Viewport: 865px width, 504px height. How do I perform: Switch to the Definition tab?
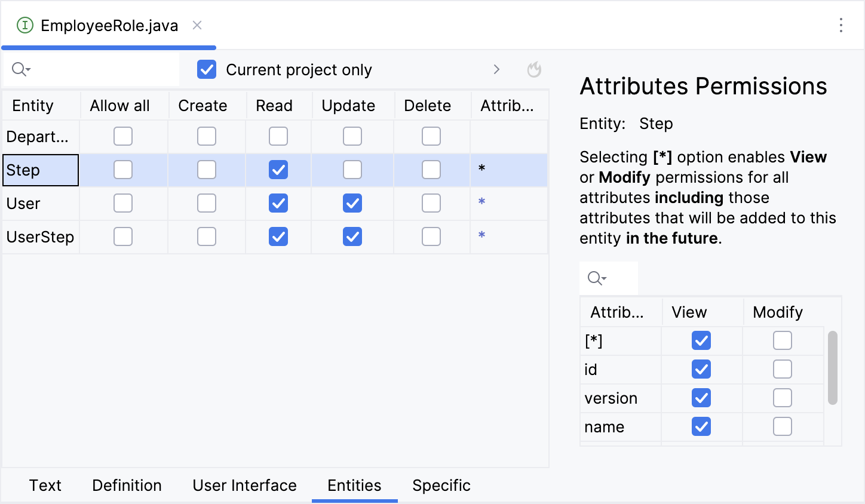[127, 485]
